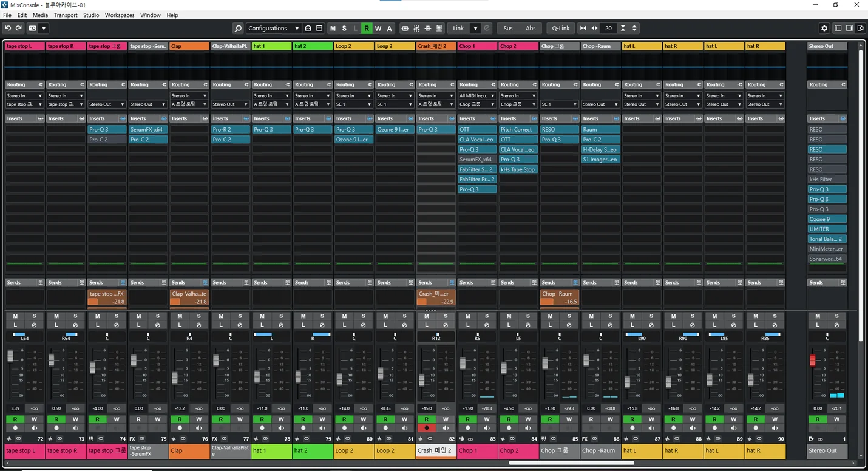Screen dimensions: 868x471
Task: Click the Chop -Raum send slot at -16.5
Action: (x=559, y=297)
